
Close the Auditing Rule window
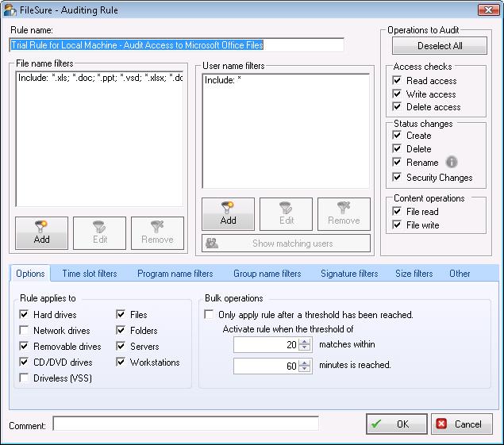point(488,10)
